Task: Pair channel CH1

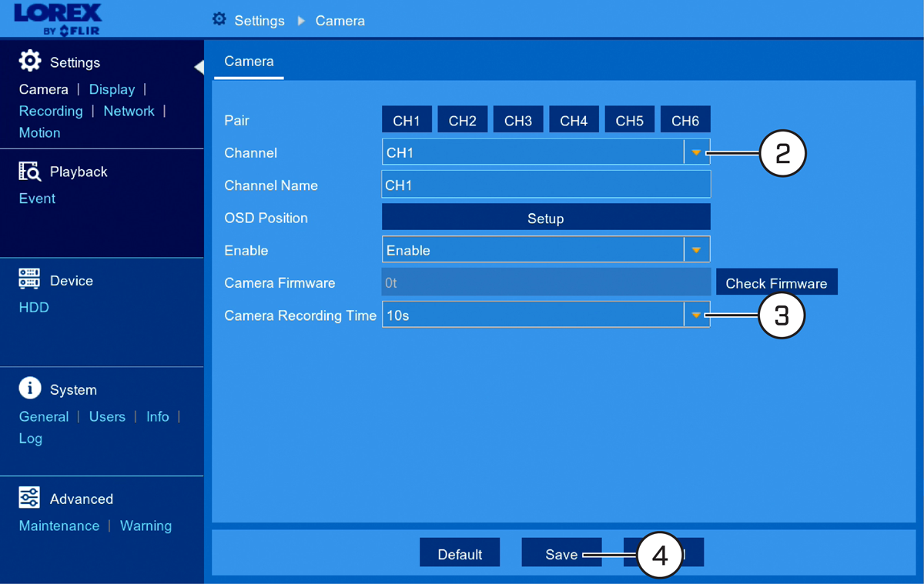Action: 407,120
